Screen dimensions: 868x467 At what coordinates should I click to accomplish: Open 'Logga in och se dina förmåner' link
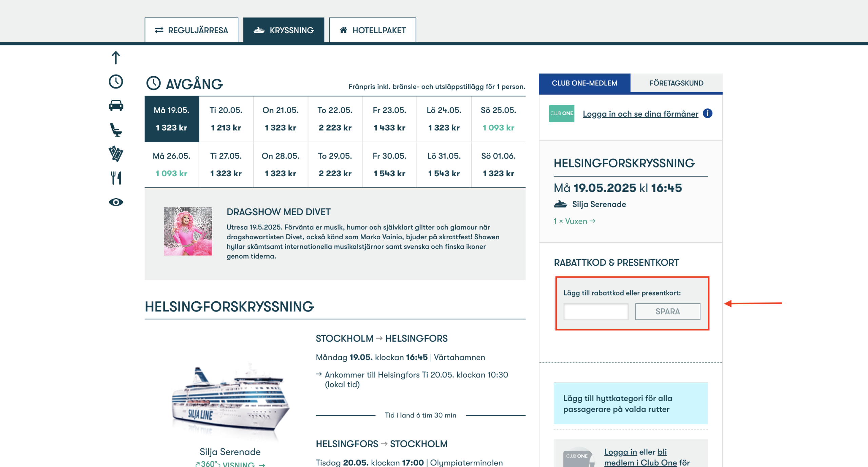(640, 114)
